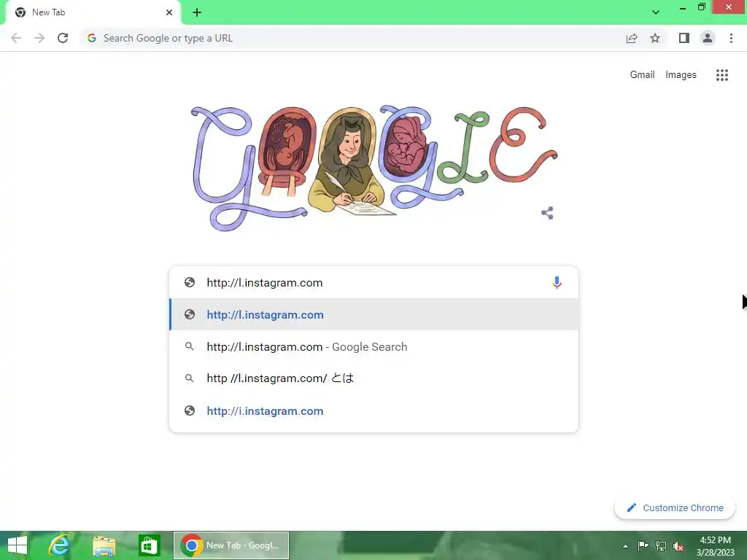The height and width of the screenshot is (560, 747).
Task: Click the network tray icon
Action: click(x=661, y=545)
